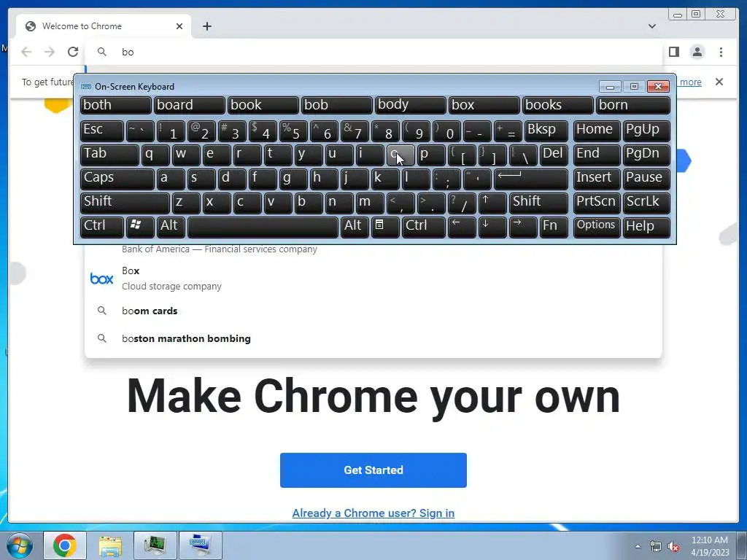This screenshot has height=560, width=747.
Task: Select the 'box' word prediction
Action: pyautogui.click(x=484, y=105)
